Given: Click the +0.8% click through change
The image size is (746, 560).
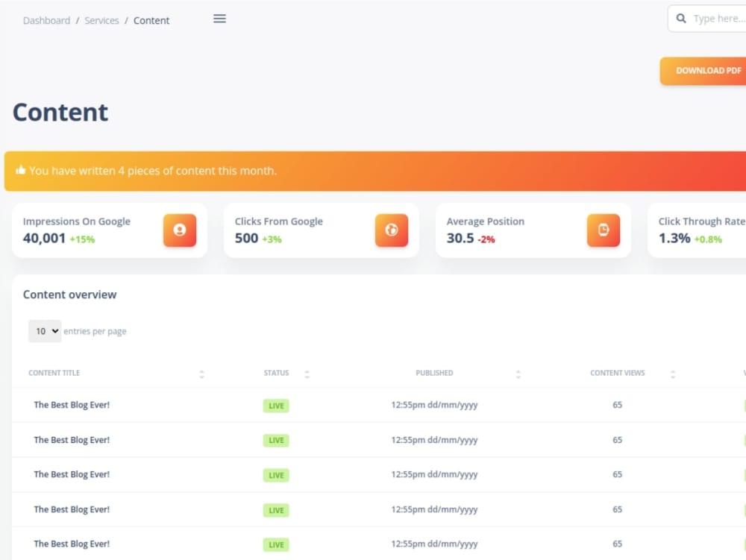Looking at the screenshot, I should coord(708,239).
